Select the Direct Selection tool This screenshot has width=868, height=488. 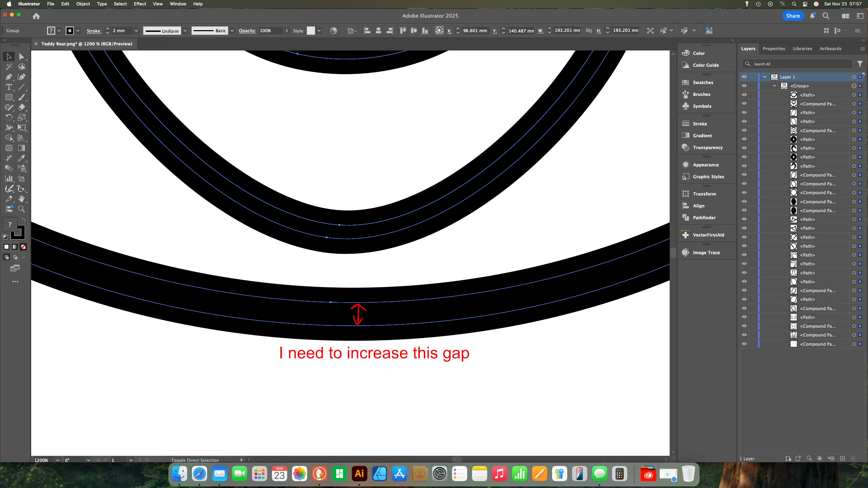pos(22,57)
